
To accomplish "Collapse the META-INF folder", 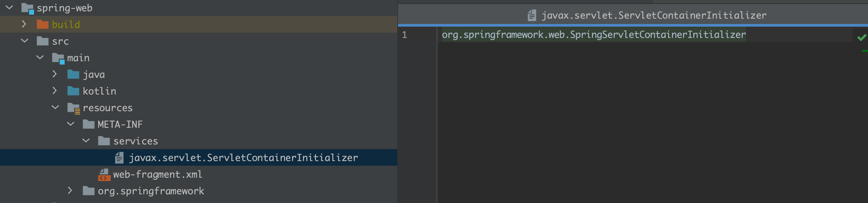I will 70,124.
